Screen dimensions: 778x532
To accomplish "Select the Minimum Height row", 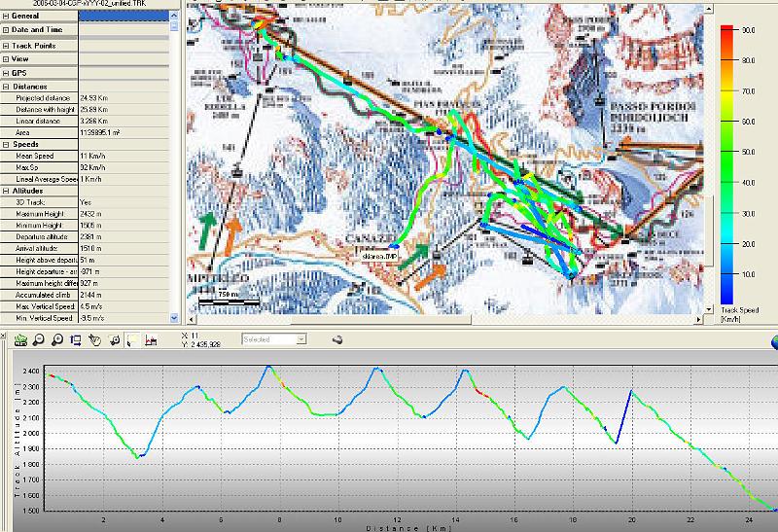I will coord(85,226).
